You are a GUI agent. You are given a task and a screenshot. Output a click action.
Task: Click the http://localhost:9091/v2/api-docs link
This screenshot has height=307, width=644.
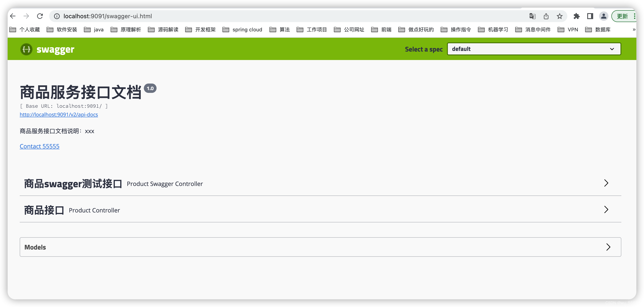[59, 114]
